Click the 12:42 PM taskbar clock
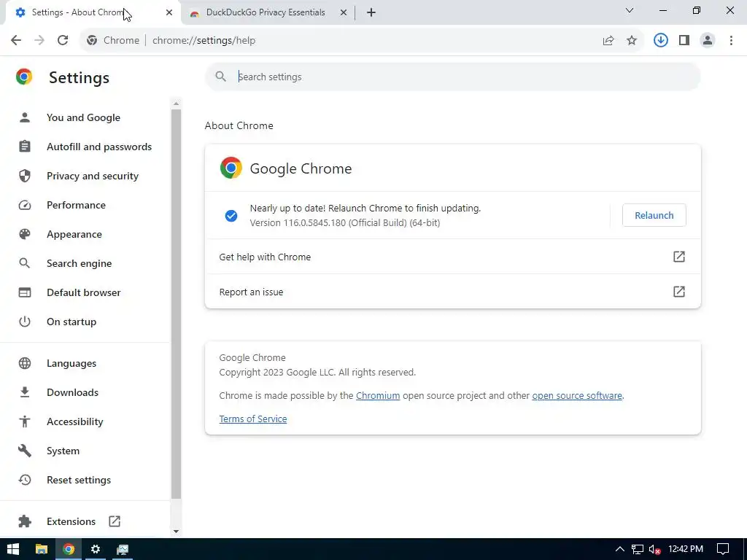The image size is (747, 560). click(x=686, y=549)
